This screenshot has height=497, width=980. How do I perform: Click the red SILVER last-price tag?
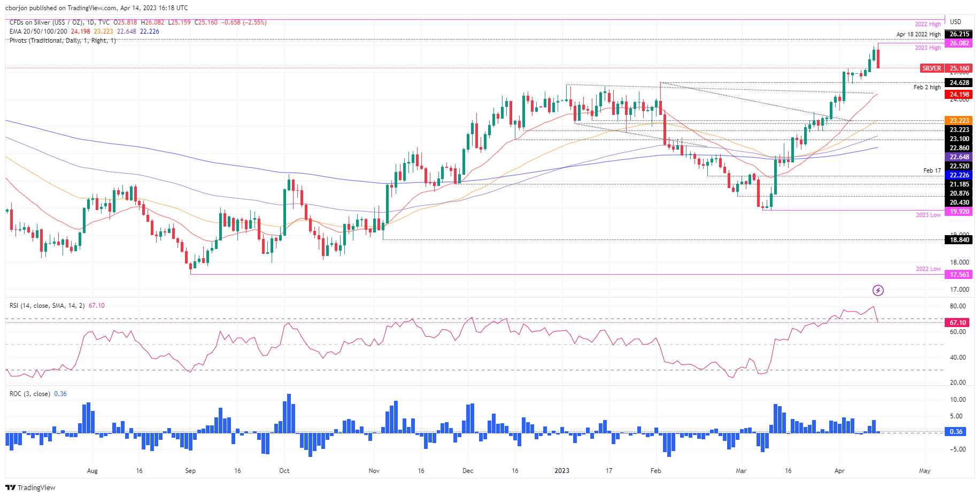click(932, 68)
